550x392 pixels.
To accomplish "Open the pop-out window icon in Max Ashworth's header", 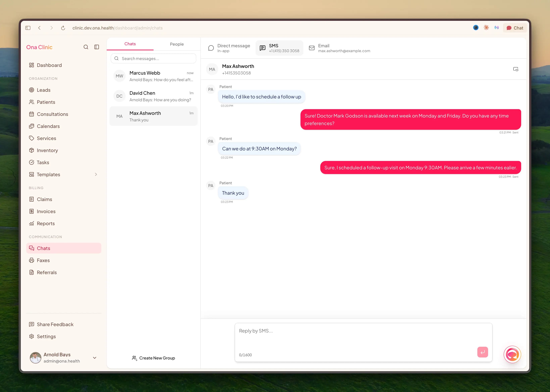I will [x=515, y=69].
